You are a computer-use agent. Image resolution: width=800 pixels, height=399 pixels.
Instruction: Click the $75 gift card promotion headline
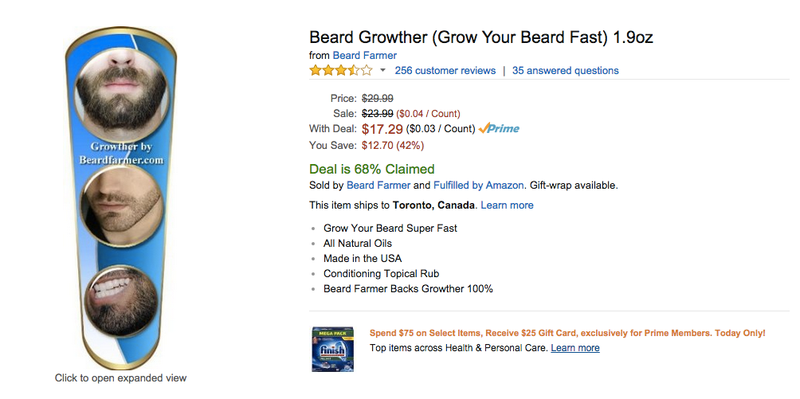click(567, 333)
